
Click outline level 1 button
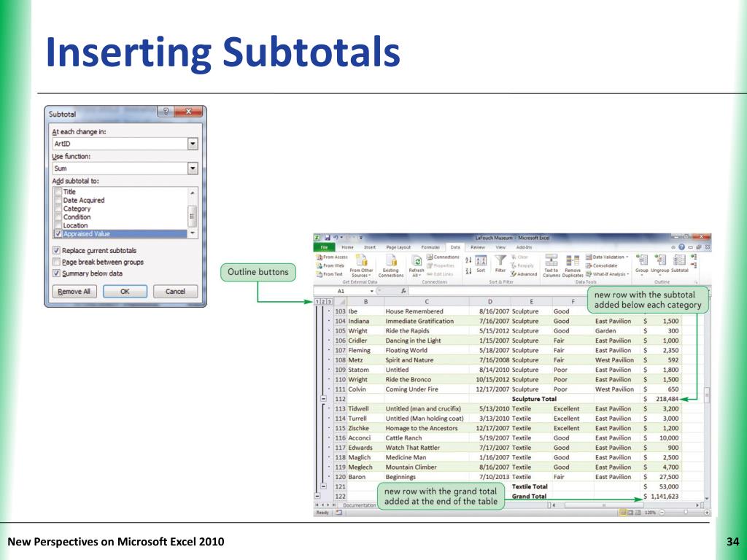coord(317,301)
